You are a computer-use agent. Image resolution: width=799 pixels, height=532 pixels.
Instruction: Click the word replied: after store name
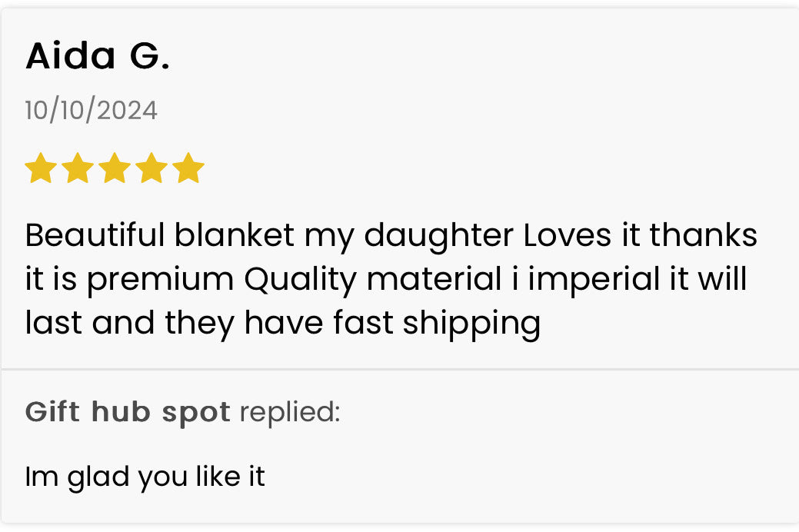pos(289,412)
